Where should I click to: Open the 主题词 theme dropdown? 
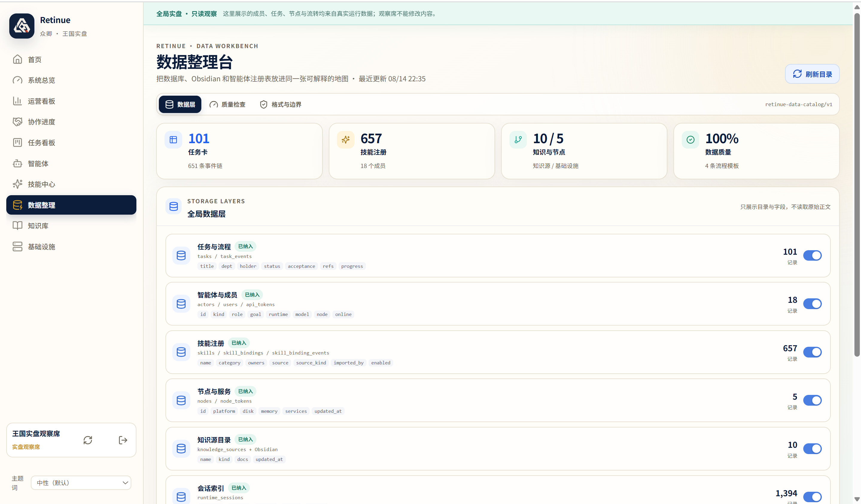coord(81,483)
